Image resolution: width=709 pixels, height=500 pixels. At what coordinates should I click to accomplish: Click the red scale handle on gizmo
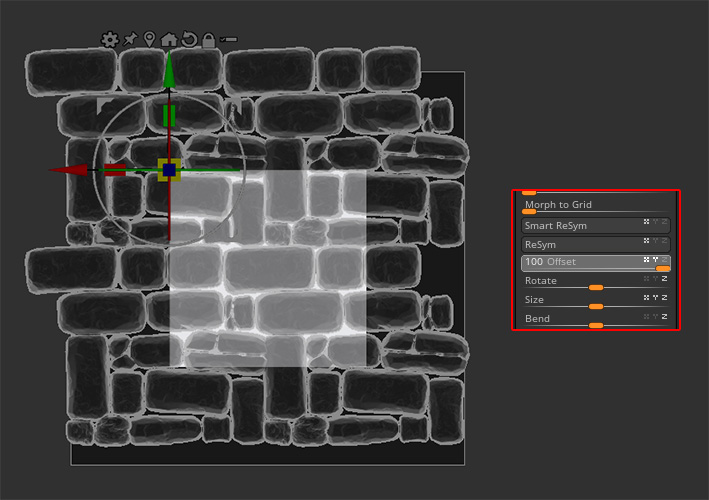(115, 170)
